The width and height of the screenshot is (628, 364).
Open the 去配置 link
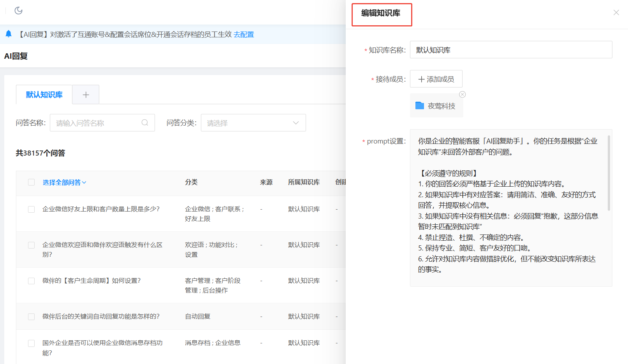pyautogui.click(x=244, y=35)
